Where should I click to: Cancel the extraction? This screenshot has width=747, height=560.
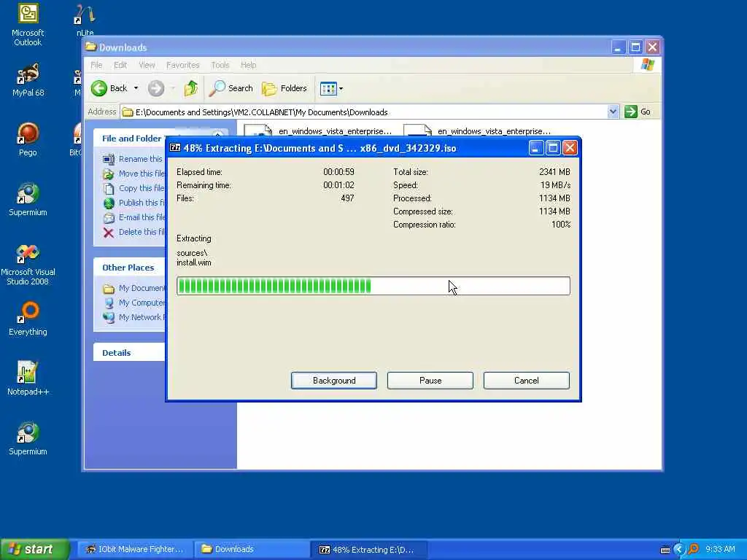click(527, 381)
